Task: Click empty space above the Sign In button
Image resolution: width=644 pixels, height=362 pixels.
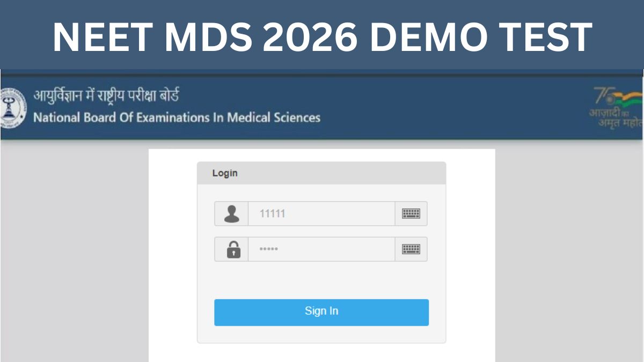Action: coord(321,280)
